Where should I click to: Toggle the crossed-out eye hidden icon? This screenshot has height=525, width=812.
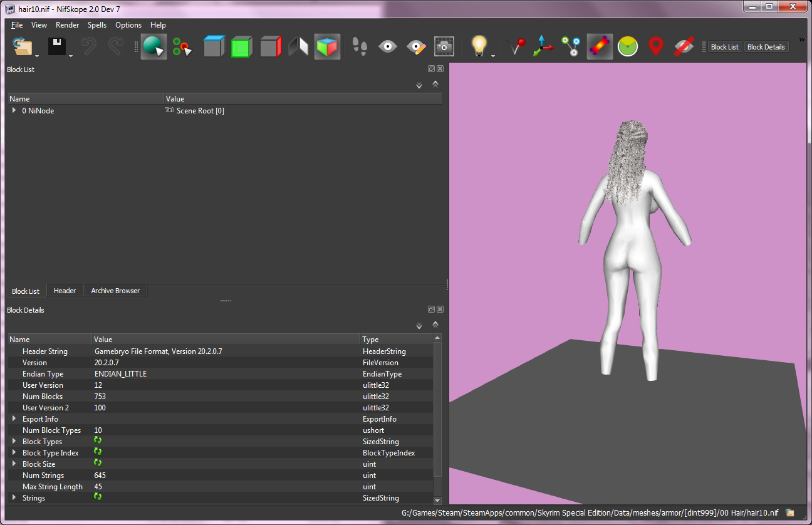tap(684, 47)
